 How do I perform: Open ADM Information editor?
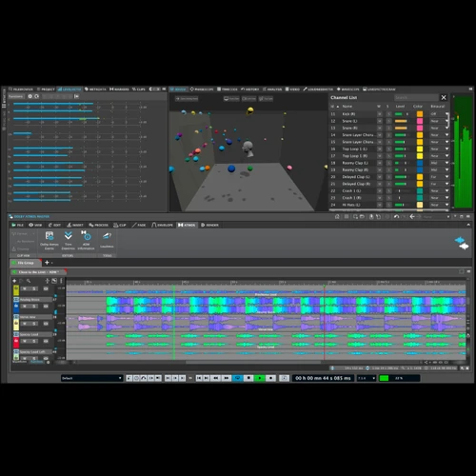coord(86,240)
